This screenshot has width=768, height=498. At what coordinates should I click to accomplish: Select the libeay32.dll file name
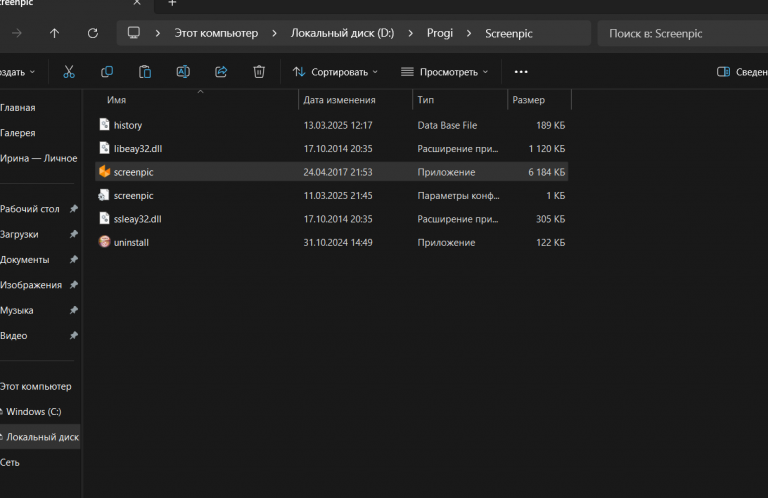(x=138, y=149)
